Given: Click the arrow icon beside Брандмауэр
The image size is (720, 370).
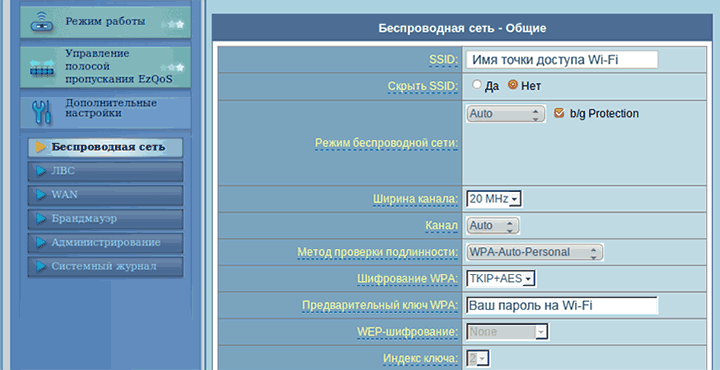Looking at the screenshot, I should coord(41,219).
